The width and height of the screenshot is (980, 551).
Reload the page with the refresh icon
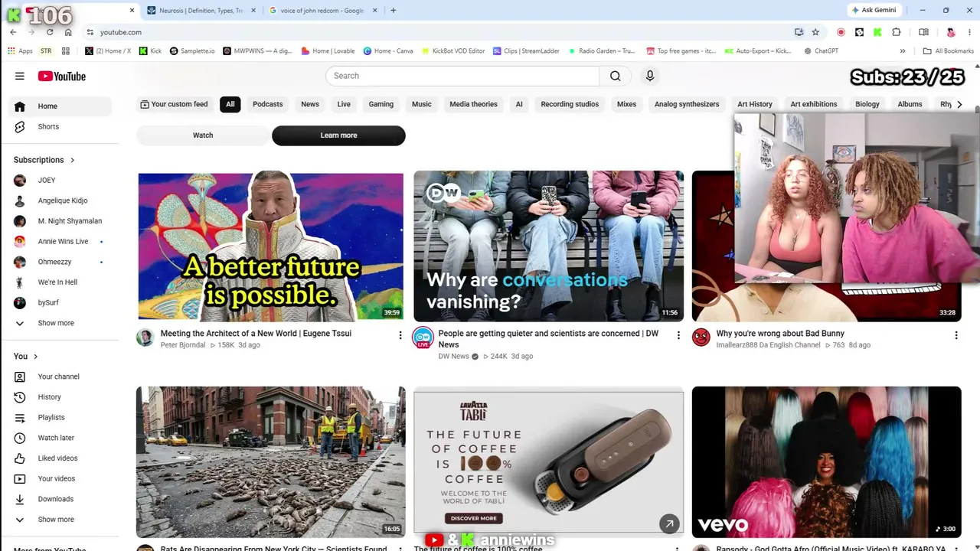point(50,32)
